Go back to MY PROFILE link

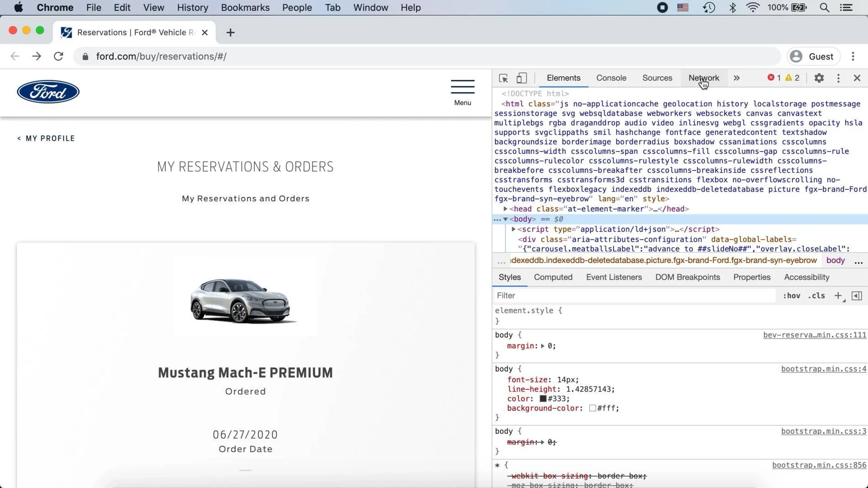click(46, 138)
